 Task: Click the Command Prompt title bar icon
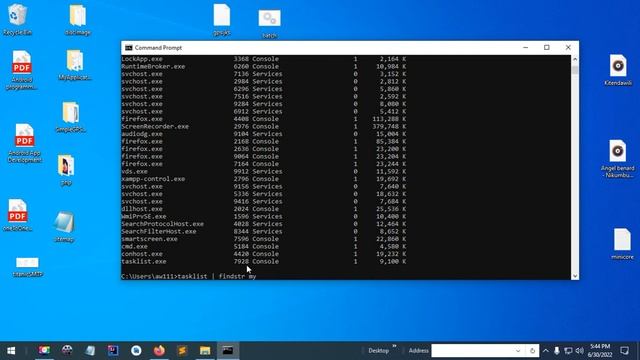129,48
